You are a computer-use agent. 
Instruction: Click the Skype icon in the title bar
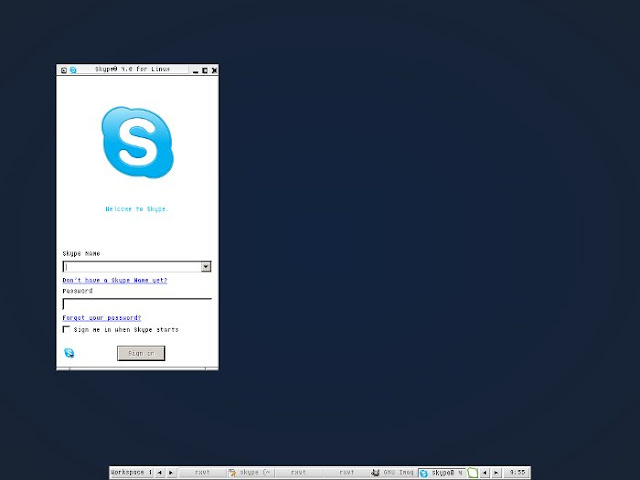click(x=73, y=70)
